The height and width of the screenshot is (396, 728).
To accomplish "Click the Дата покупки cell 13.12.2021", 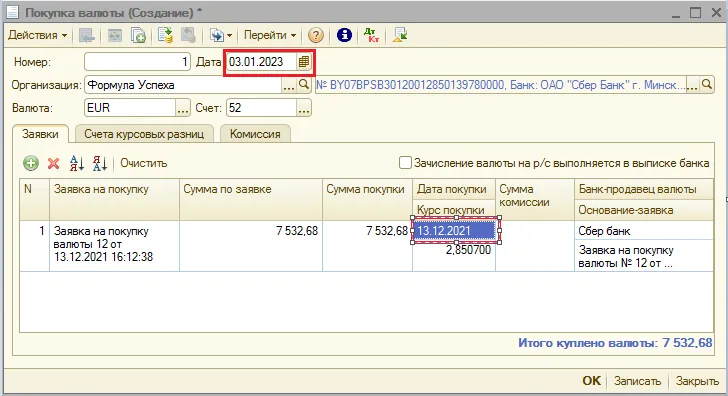I will click(x=455, y=231).
